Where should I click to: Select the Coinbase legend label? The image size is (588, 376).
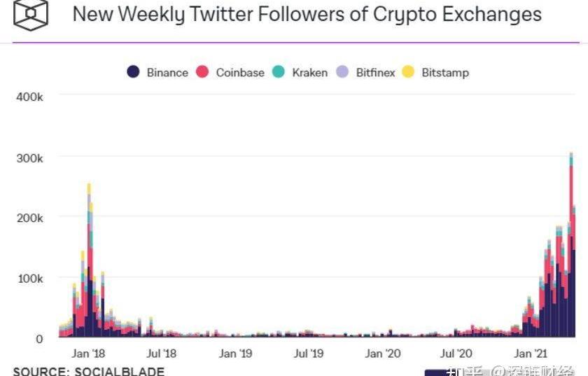point(240,73)
